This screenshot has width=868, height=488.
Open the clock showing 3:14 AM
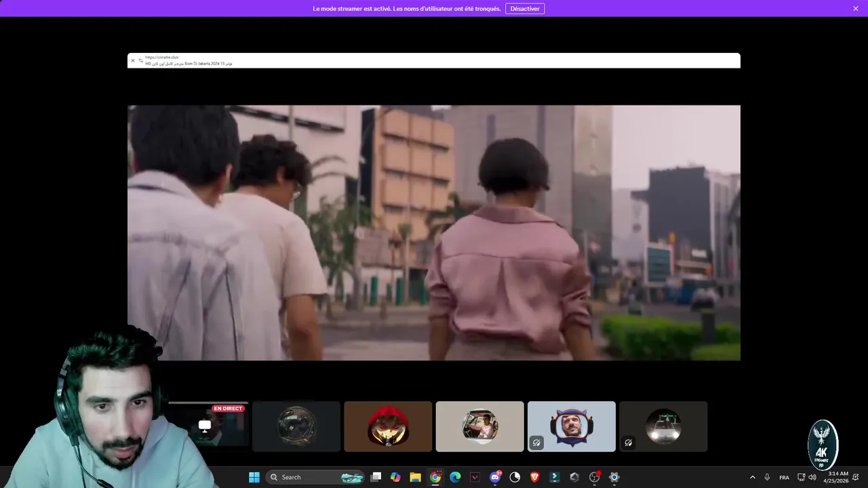point(835,477)
